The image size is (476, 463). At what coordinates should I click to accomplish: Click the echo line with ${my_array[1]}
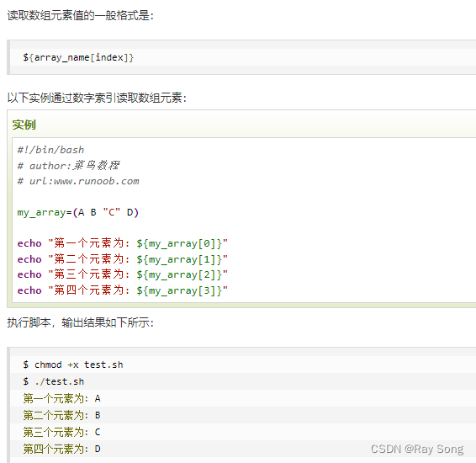click(122, 259)
